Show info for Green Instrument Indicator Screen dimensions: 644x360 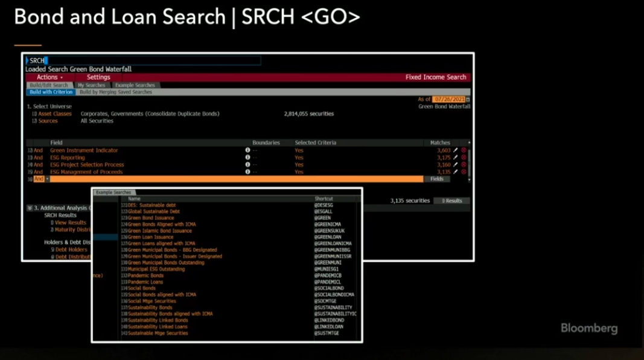(x=247, y=150)
